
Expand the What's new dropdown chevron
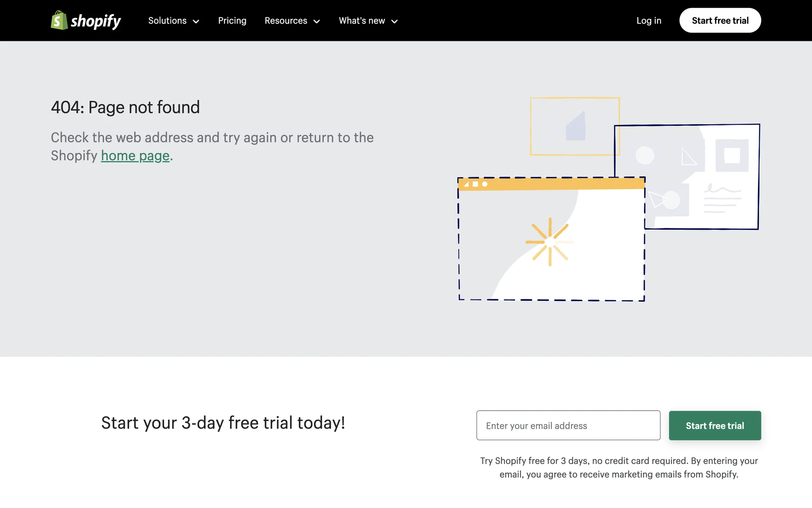pos(394,22)
